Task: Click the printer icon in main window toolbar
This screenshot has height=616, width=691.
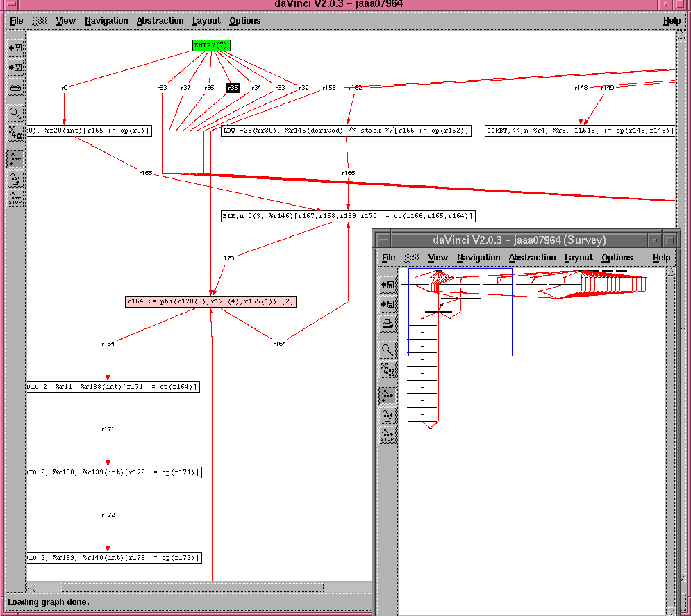Action: (x=15, y=87)
